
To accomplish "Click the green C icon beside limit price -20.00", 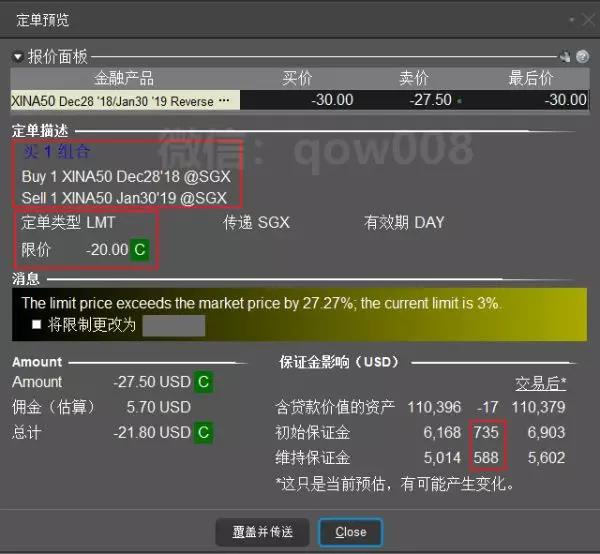I will pyautogui.click(x=139, y=249).
